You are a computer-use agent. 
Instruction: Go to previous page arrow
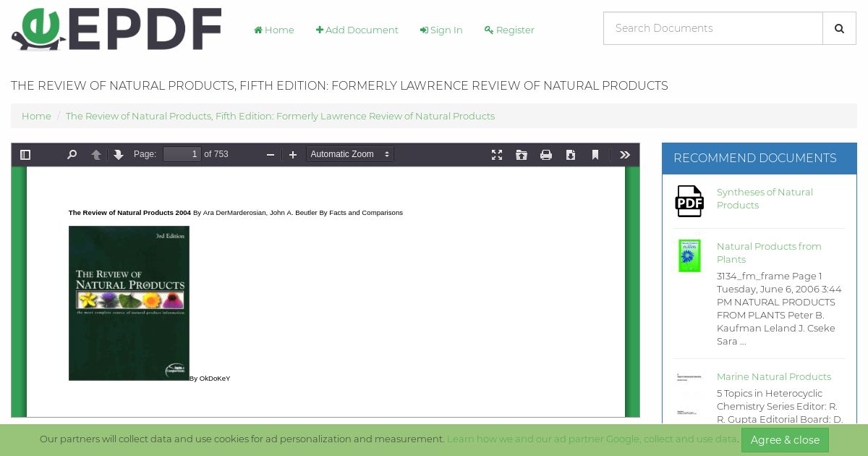pos(95,155)
